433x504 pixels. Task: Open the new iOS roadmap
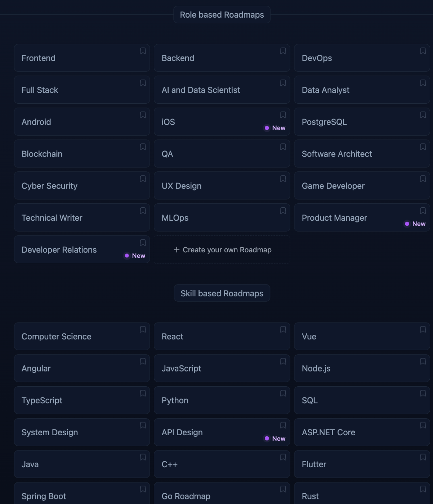point(222,122)
